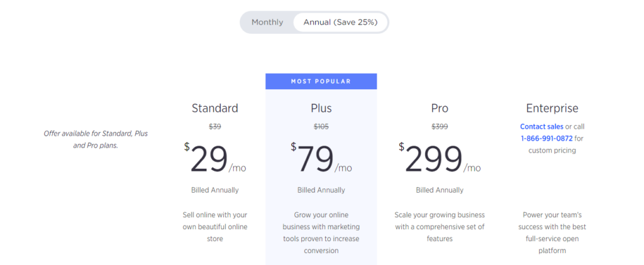Screen dimensions: 644x265
Task: Click the 1-866-991-0872 phone number link
Action: tap(547, 138)
